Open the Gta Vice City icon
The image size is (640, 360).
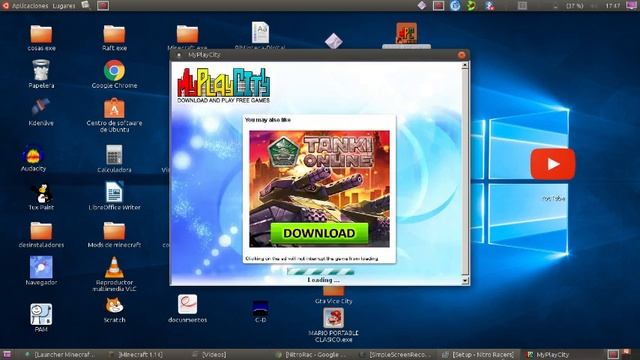(x=333, y=291)
